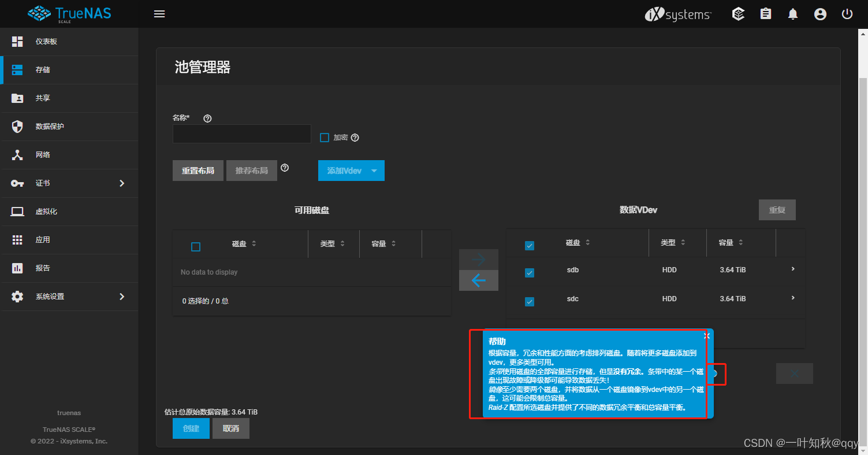Open the iXsystems logo link

678,14
